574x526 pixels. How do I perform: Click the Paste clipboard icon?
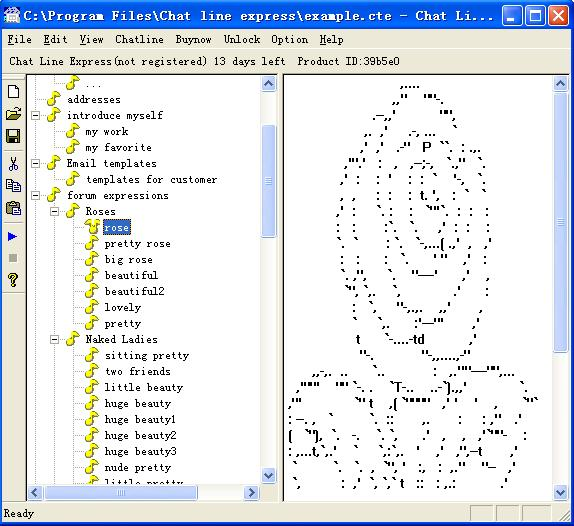[14, 208]
